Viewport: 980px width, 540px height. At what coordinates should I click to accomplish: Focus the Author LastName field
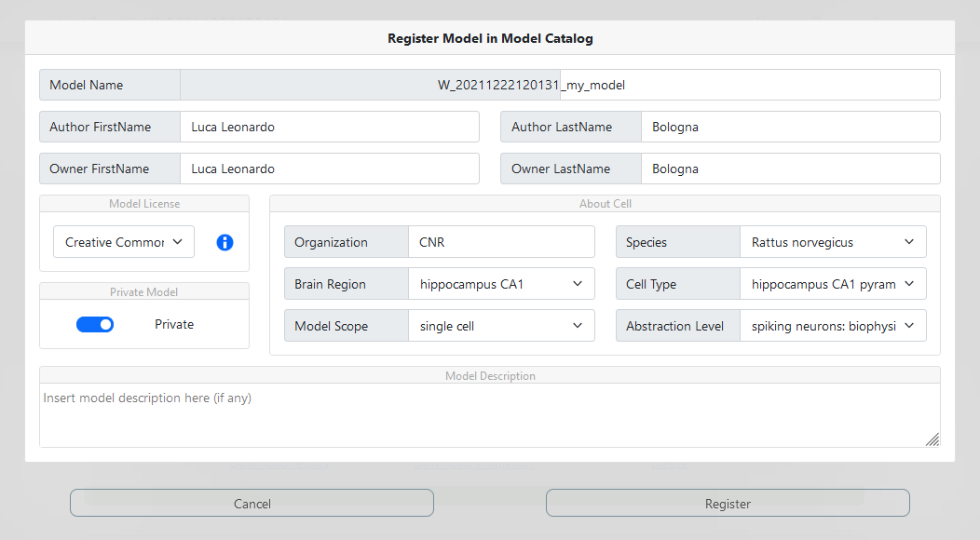[x=791, y=127]
